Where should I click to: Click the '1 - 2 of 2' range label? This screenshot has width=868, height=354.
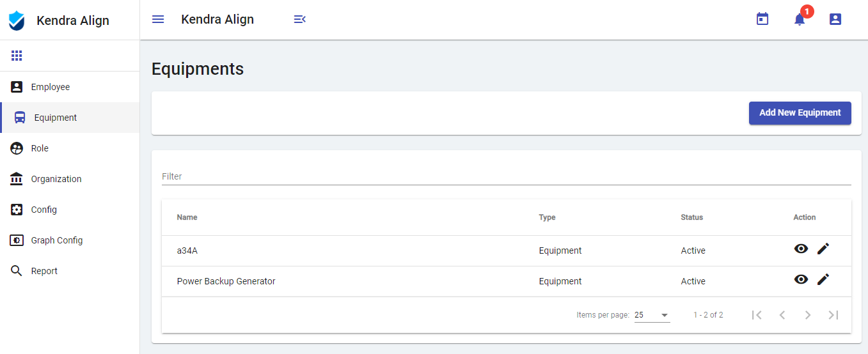tap(708, 315)
